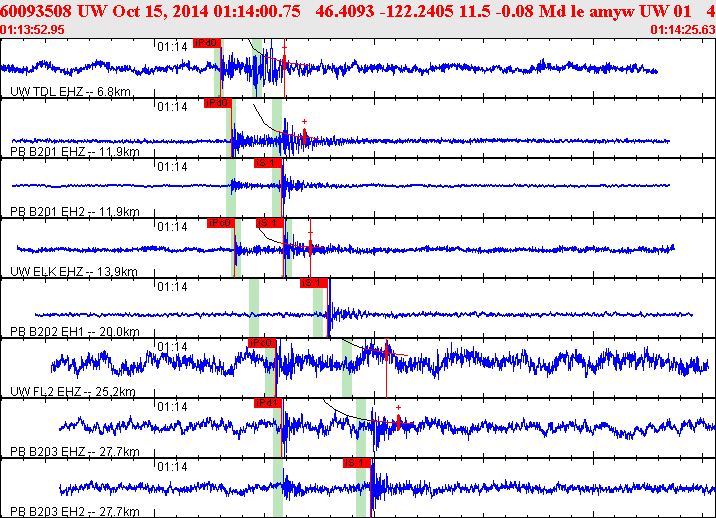Click the iPc0 pick on ELK EHZ trace
The image size is (716, 518).
click(220, 223)
